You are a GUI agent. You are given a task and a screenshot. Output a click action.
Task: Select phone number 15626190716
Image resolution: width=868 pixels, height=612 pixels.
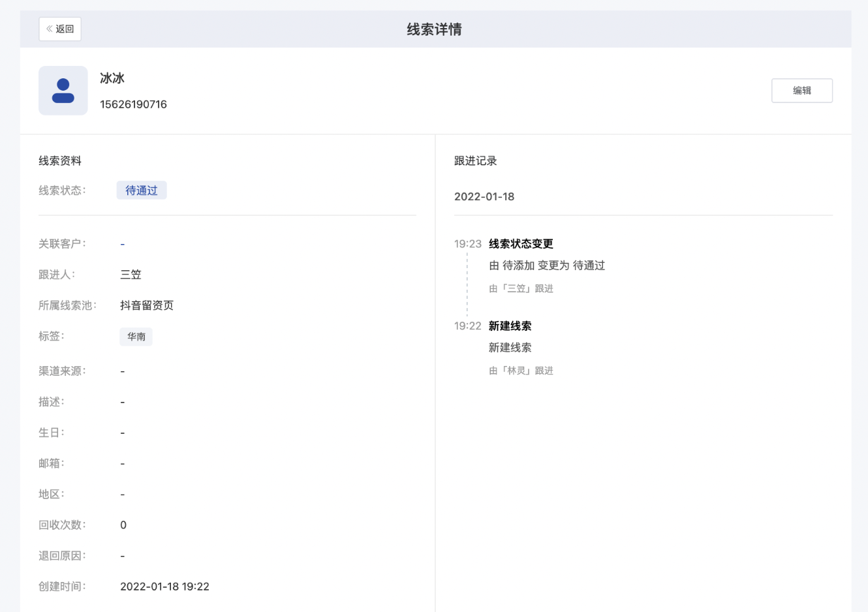(x=133, y=104)
